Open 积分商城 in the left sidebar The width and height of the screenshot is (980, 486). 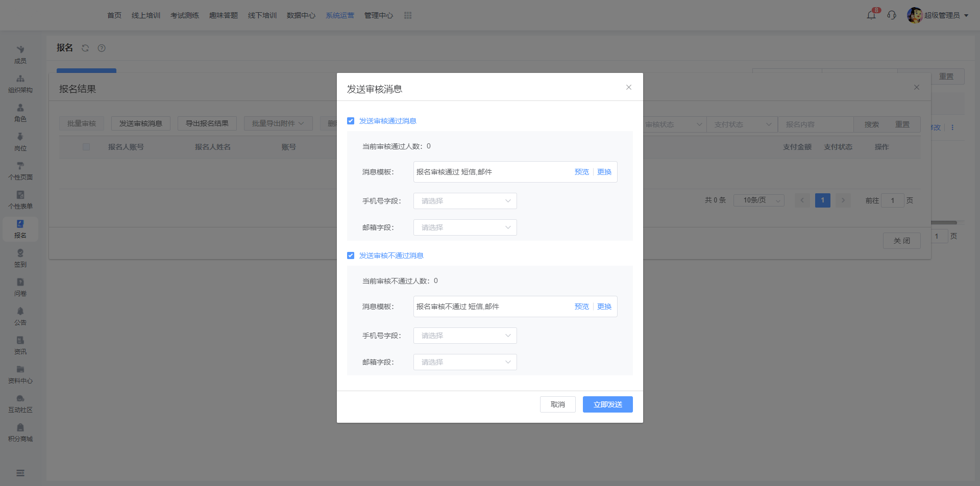pyautogui.click(x=20, y=432)
